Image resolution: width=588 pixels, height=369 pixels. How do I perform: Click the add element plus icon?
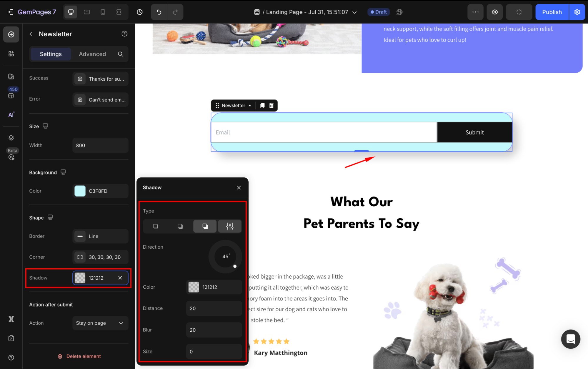pyautogui.click(x=11, y=34)
